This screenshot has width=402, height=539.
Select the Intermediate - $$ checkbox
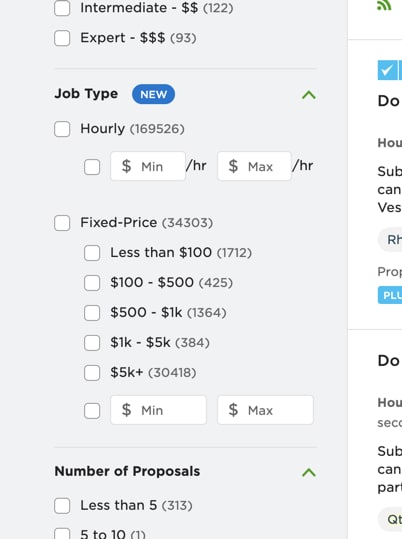coord(62,8)
